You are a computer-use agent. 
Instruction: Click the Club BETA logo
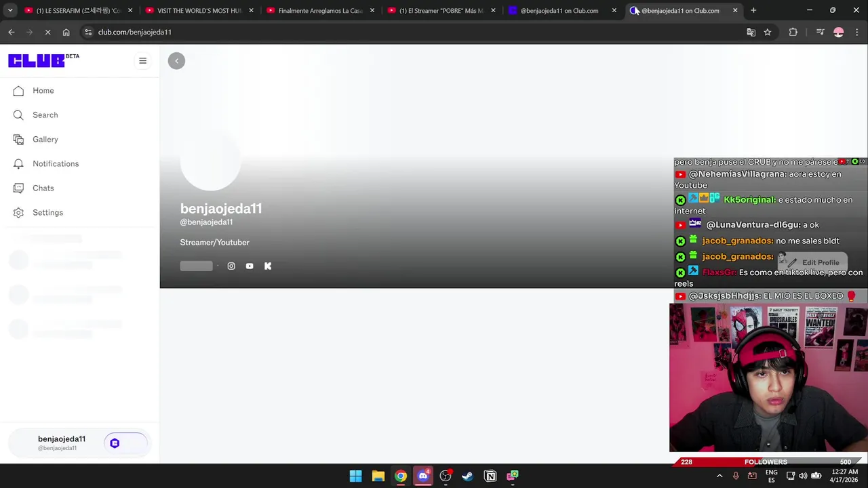pos(43,60)
